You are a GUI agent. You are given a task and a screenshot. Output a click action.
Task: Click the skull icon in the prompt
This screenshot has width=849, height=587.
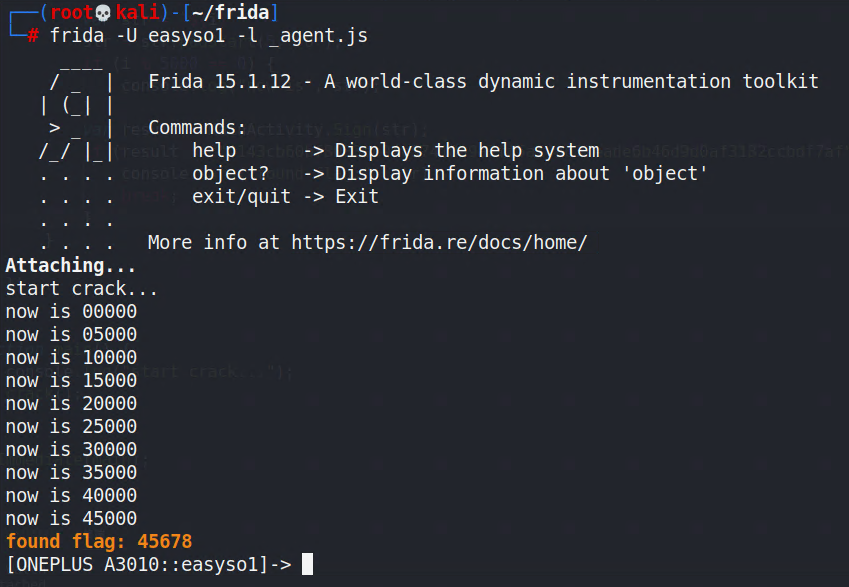[103, 12]
